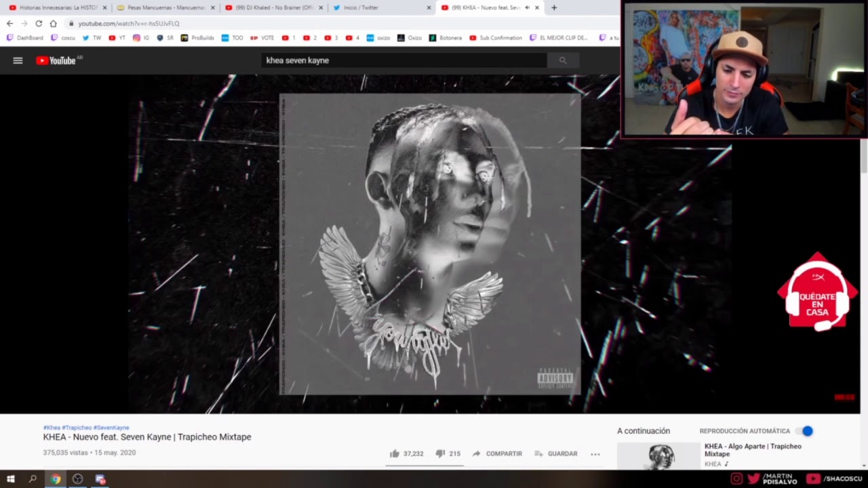Click the '37,232' like count
868x488 pixels.
click(413, 453)
